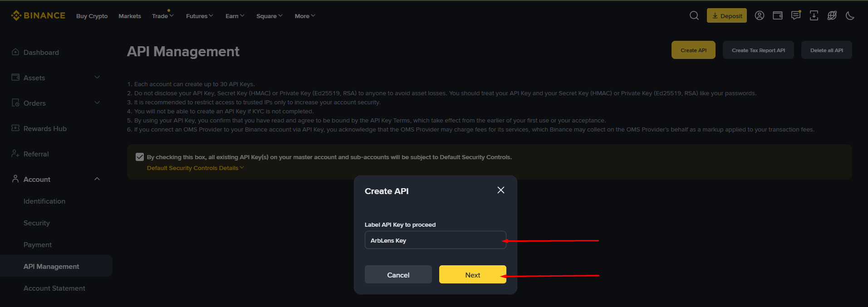Viewport: 868px width, 307px height.
Task: Open the language globe icon
Action: click(832, 15)
